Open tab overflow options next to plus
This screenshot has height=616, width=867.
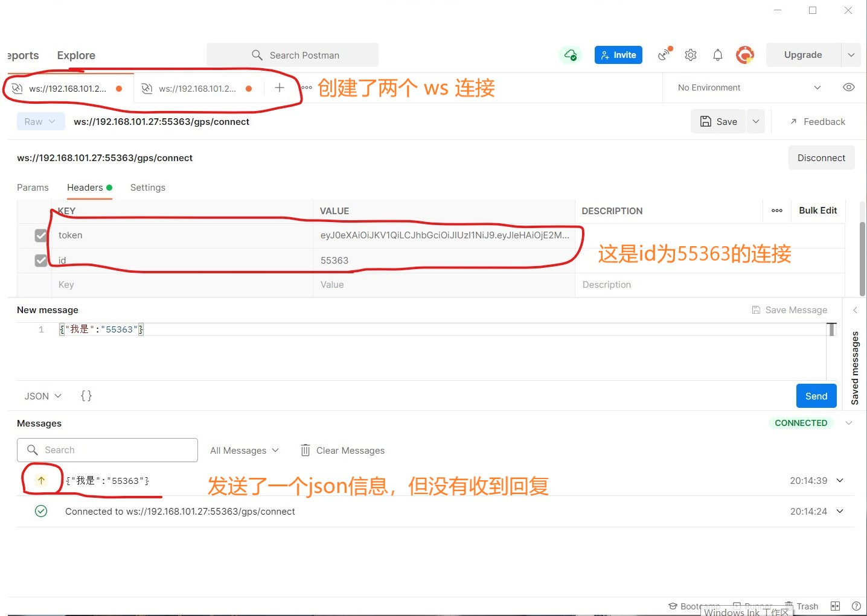click(307, 88)
